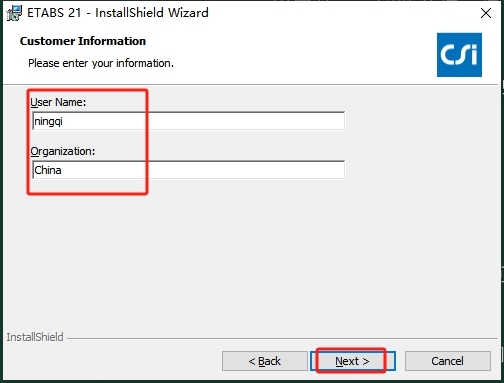Viewport: 504px width, 383px height.
Task: Click the white header banner beside the CSI logo
Action: coord(300,55)
